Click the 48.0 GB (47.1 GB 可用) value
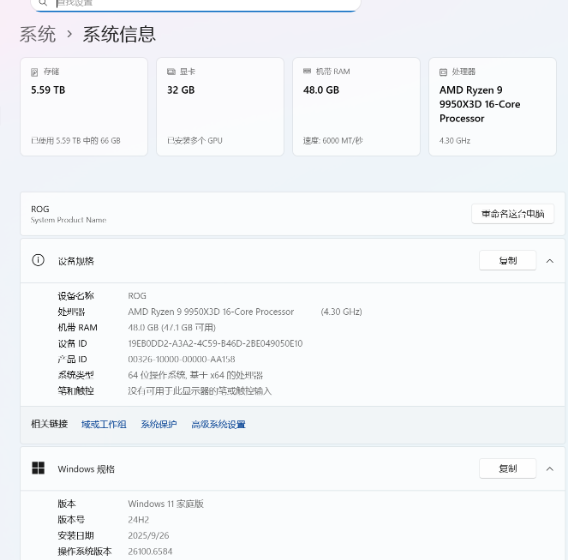Viewport: 568px width, 560px height. pyautogui.click(x=172, y=327)
